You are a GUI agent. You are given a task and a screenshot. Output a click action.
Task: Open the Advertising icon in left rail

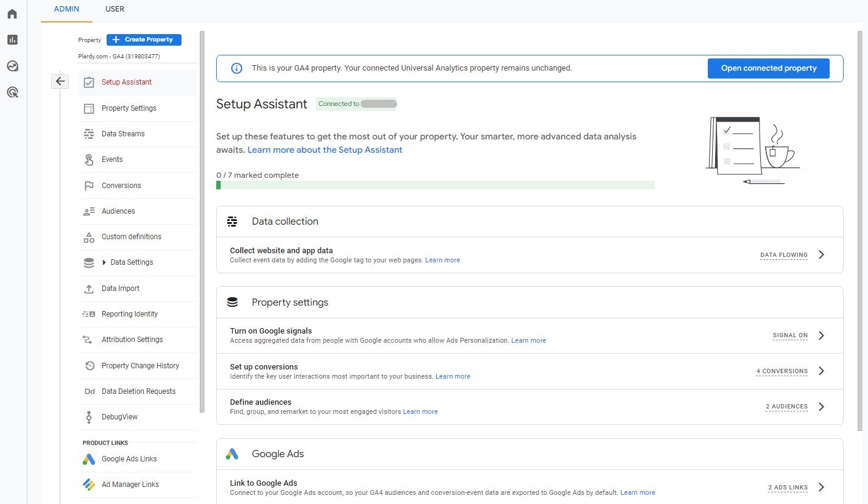(x=12, y=93)
